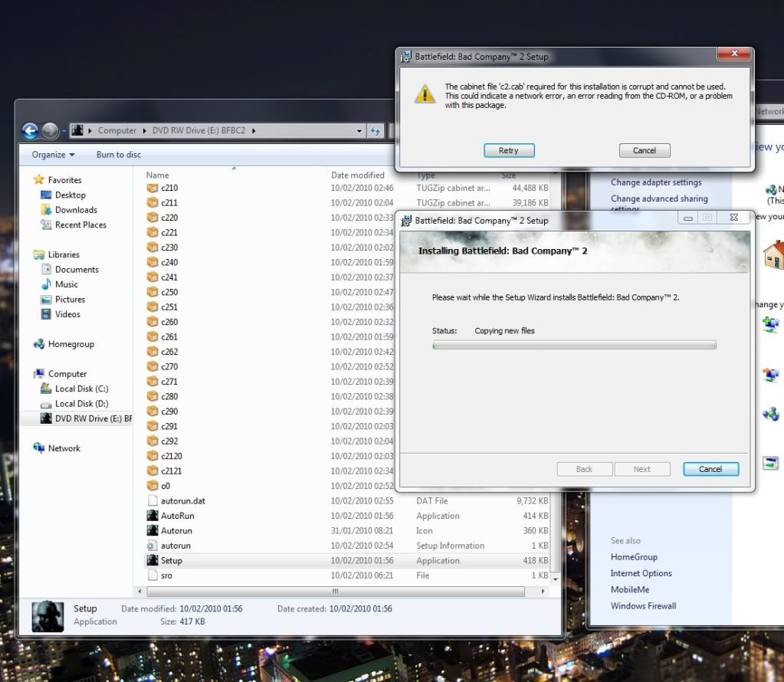Open Favorites in navigation pane
The width and height of the screenshot is (784, 682).
click(64, 180)
